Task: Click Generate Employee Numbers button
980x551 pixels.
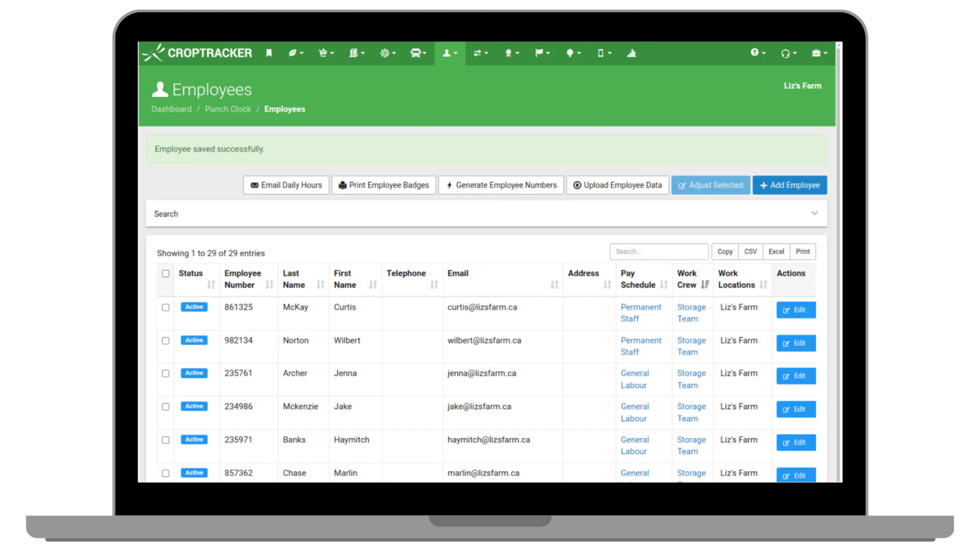Action: pos(501,185)
